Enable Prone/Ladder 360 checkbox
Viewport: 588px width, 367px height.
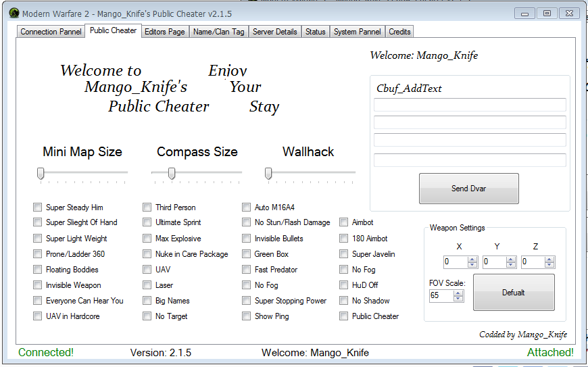(x=37, y=253)
